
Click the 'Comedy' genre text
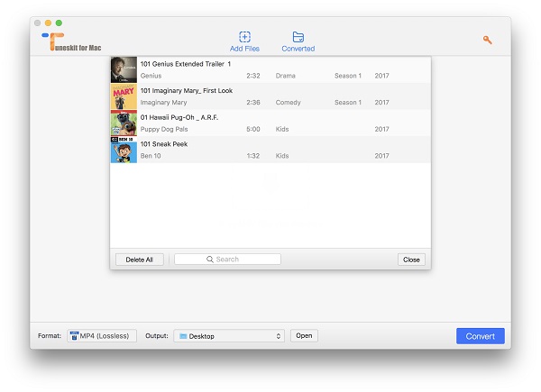pos(289,103)
